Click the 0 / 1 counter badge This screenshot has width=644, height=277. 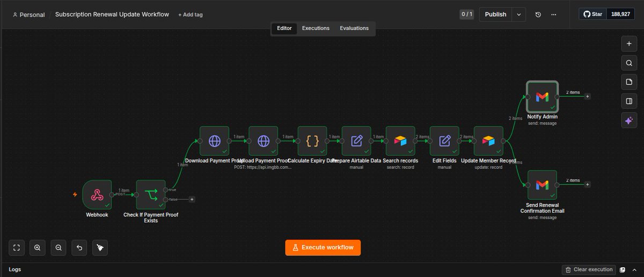point(467,14)
